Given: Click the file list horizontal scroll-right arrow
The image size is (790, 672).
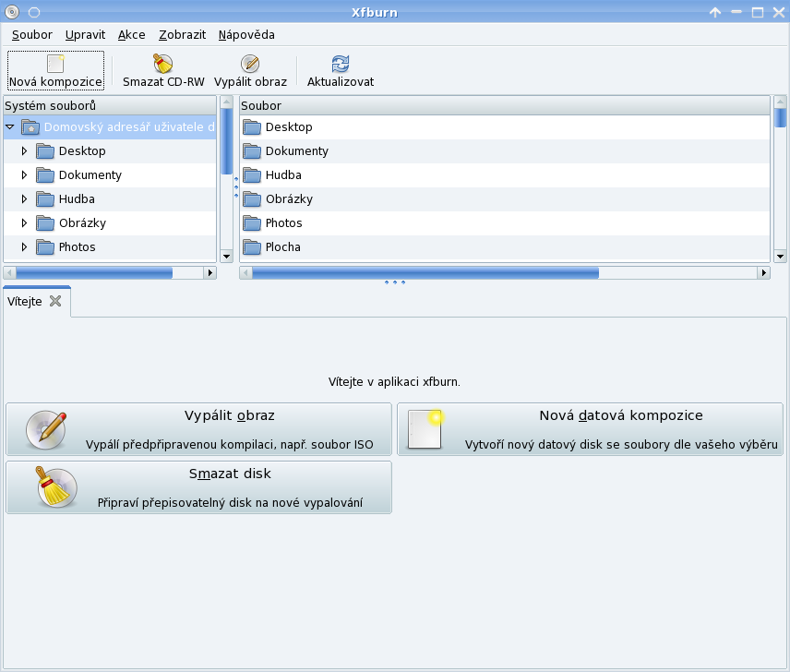Looking at the screenshot, I should pos(764,272).
